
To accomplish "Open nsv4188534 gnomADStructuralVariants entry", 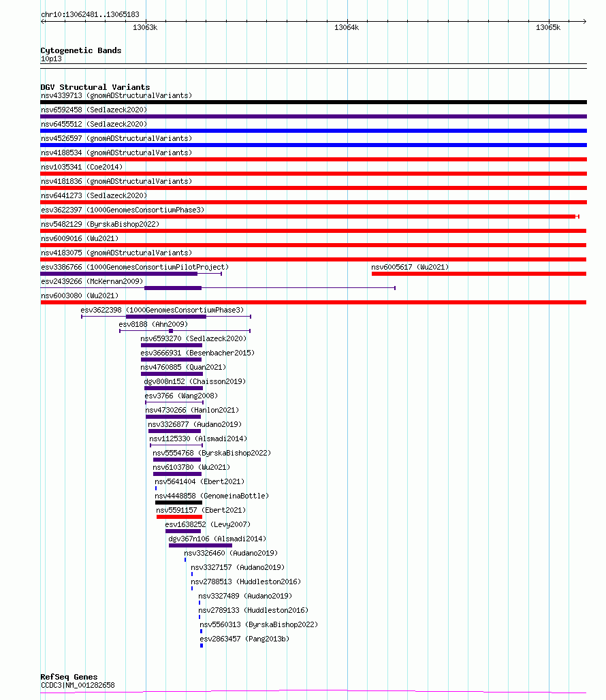I will [x=116, y=153].
